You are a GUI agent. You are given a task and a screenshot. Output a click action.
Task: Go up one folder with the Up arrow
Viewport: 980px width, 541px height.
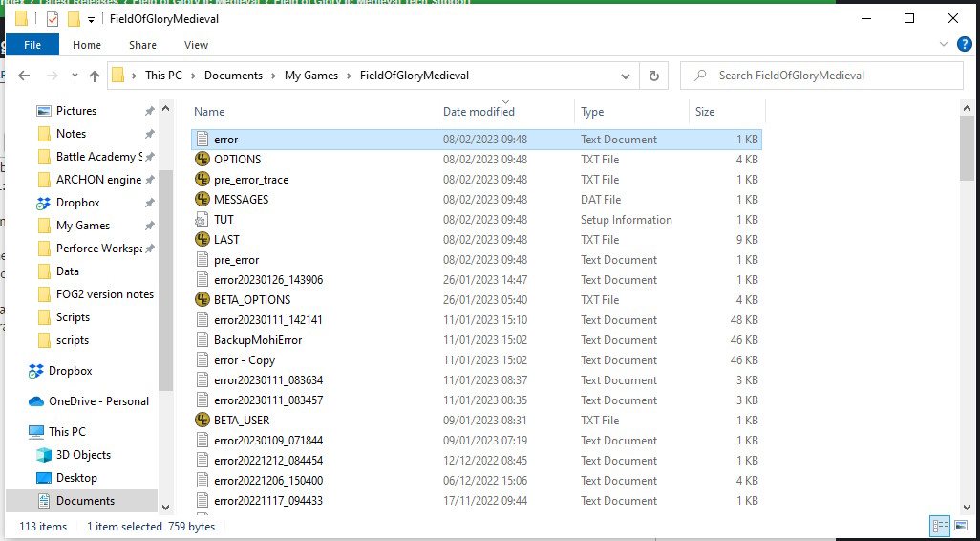94,76
